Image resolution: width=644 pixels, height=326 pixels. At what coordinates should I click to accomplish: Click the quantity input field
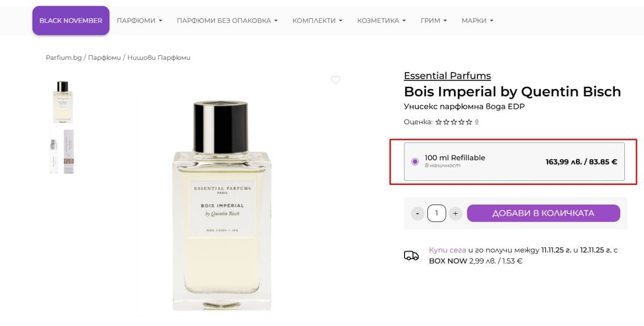(436, 213)
